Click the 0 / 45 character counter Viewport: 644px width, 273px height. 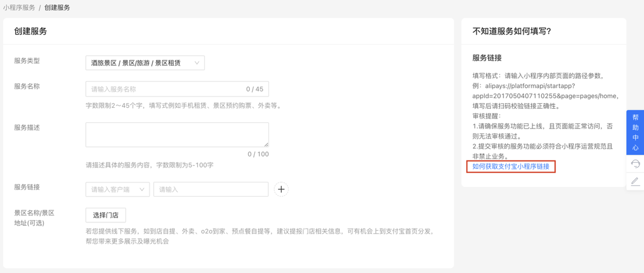pos(255,89)
